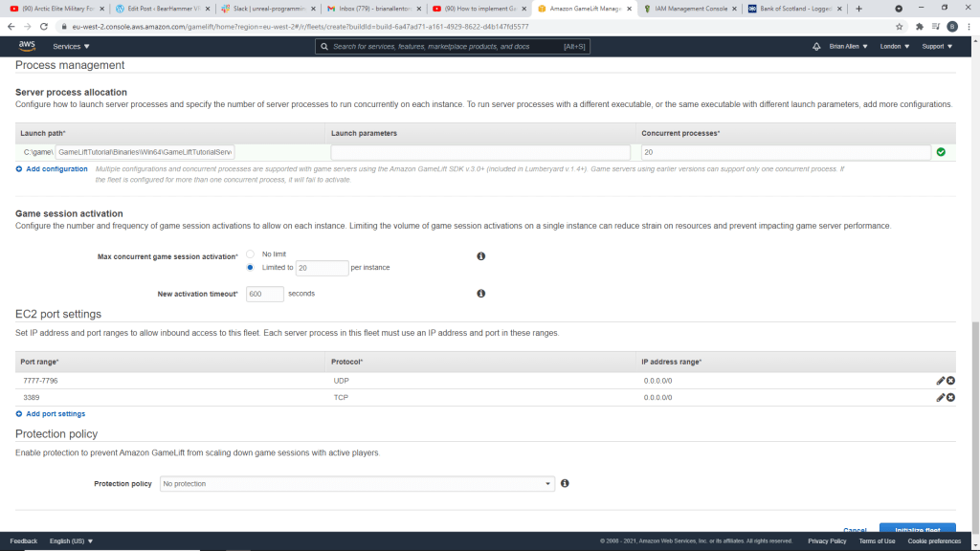Select the No limit radio option
The image size is (980, 551).
[250, 253]
